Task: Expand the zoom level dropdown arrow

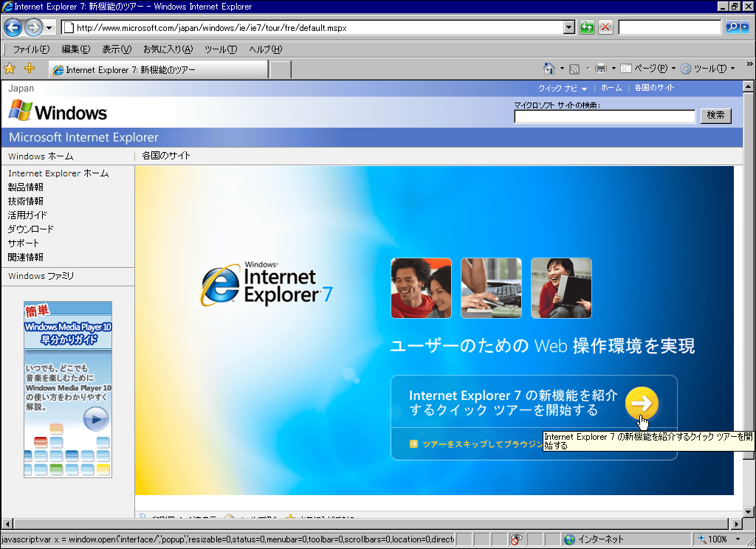Action: [x=738, y=539]
